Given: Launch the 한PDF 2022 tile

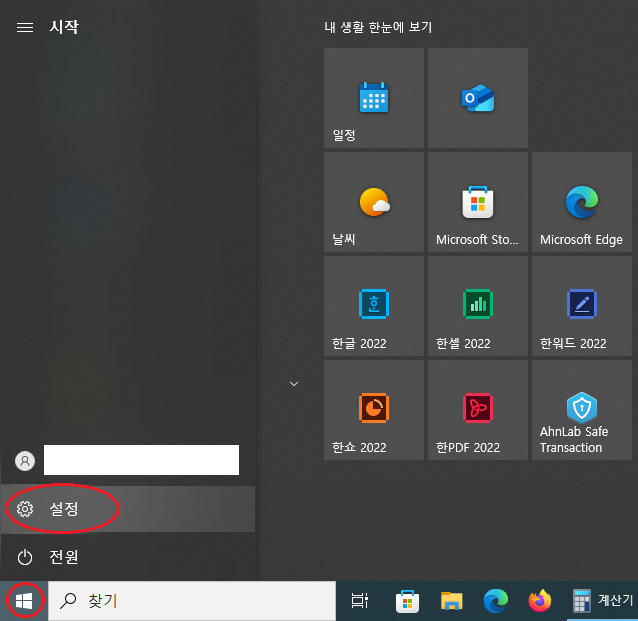Looking at the screenshot, I should click(478, 410).
